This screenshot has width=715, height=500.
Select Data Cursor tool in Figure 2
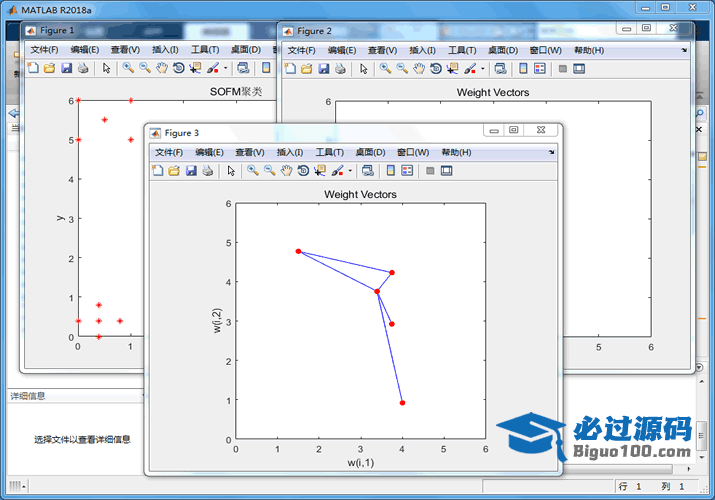coord(453,69)
